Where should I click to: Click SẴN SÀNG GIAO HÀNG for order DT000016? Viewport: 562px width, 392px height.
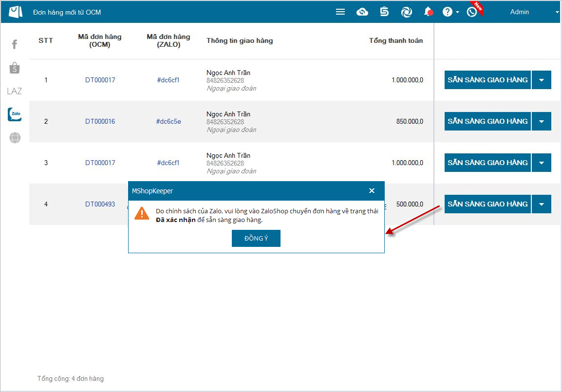click(x=487, y=121)
